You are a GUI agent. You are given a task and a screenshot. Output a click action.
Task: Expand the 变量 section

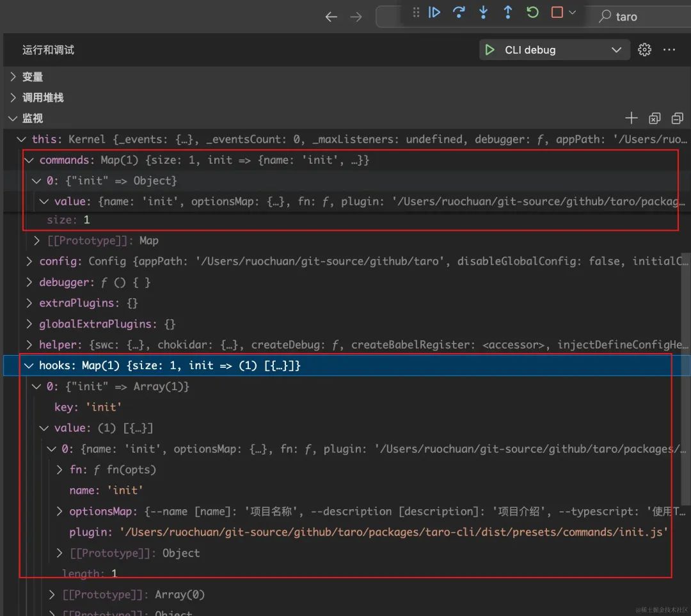(13, 77)
